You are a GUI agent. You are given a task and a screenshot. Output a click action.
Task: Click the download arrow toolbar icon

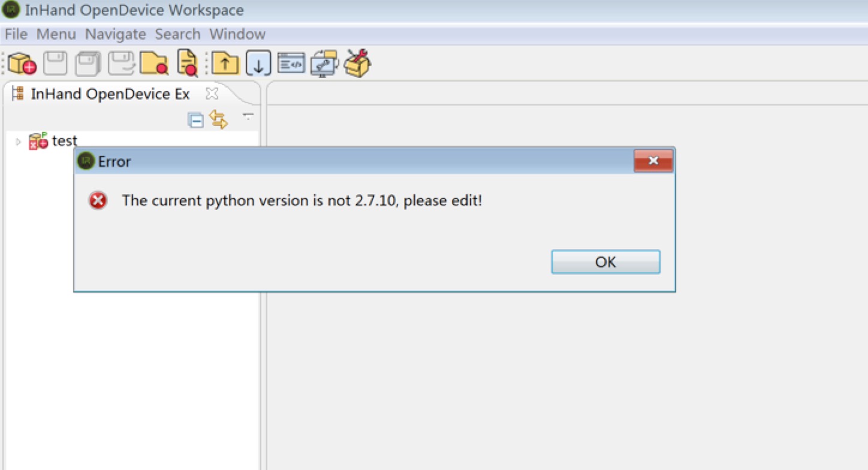pos(258,63)
